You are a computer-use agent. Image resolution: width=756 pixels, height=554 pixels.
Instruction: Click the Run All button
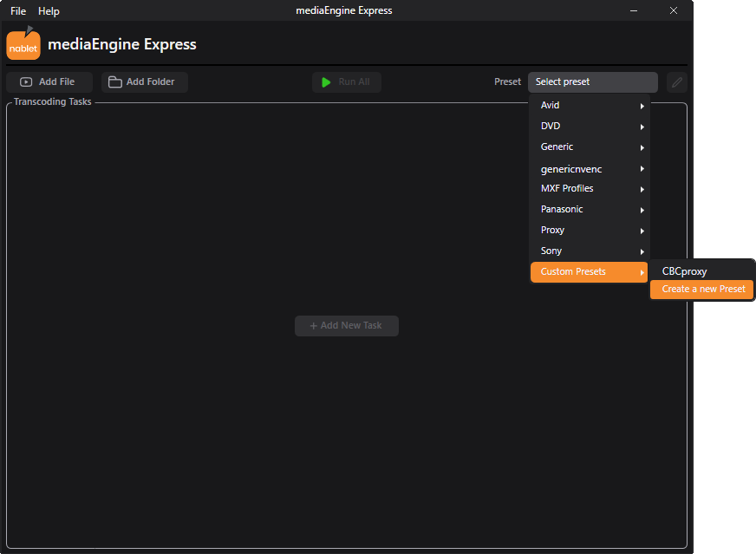pos(347,82)
